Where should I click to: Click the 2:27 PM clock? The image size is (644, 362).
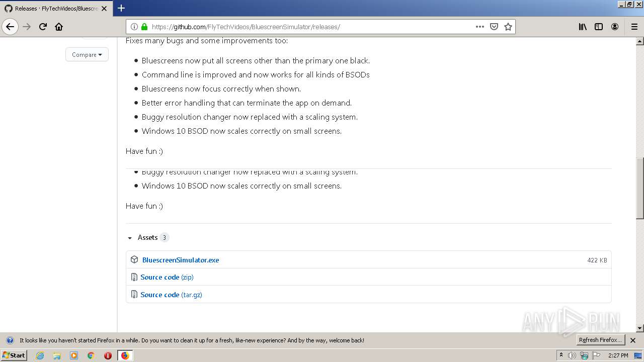[618, 355]
